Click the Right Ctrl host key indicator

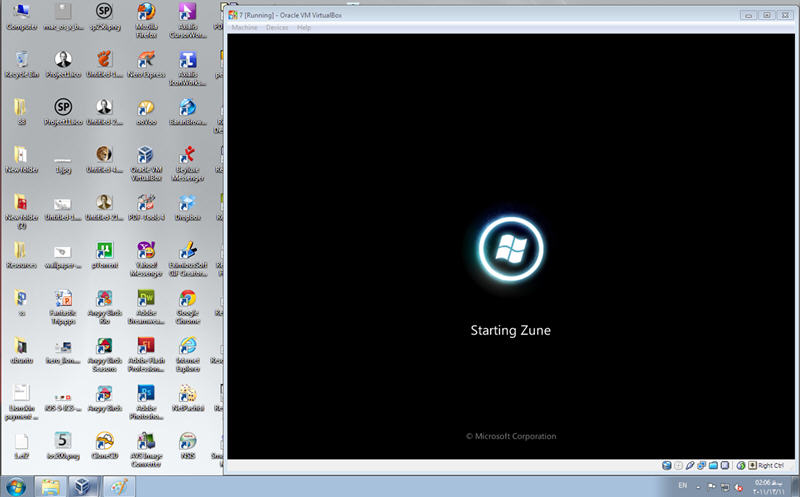(x=769, y=465)
